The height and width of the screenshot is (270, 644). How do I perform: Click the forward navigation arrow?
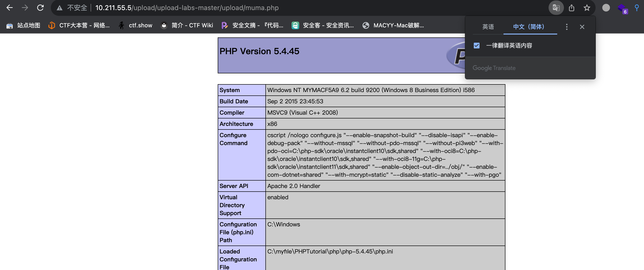(25, 8)
